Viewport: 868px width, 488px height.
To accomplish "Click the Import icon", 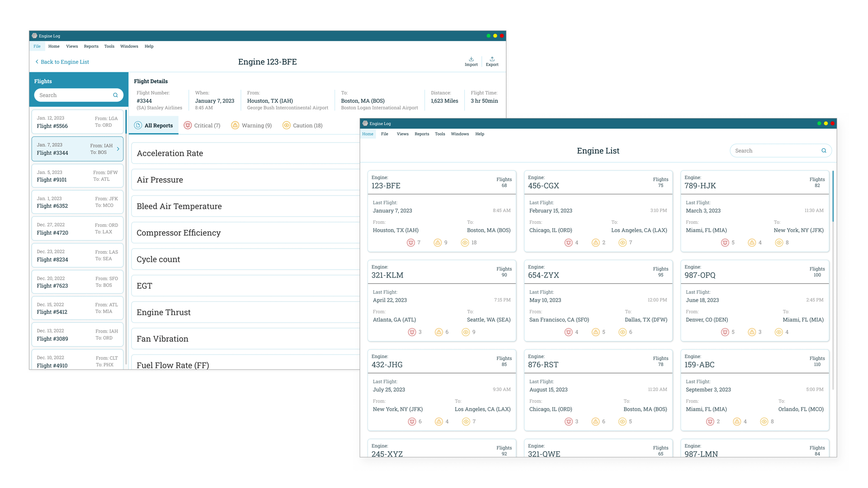I will pos(471,59).
